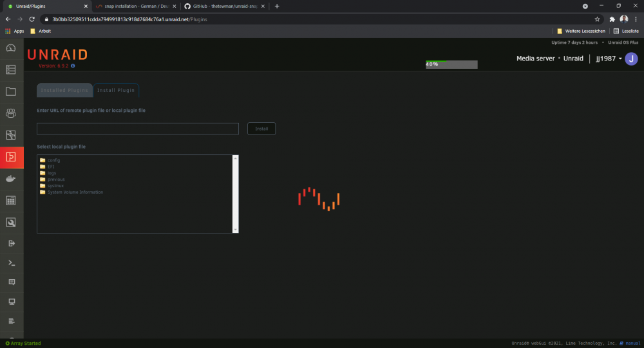
Task: Open the Main array storage icon
Action: pyautogui.click(x=11, y=69)
